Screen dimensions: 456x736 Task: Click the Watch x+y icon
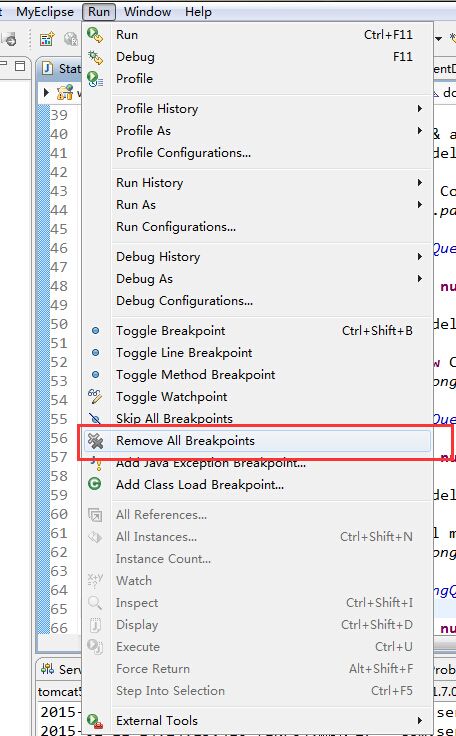[x=95, y=580]
